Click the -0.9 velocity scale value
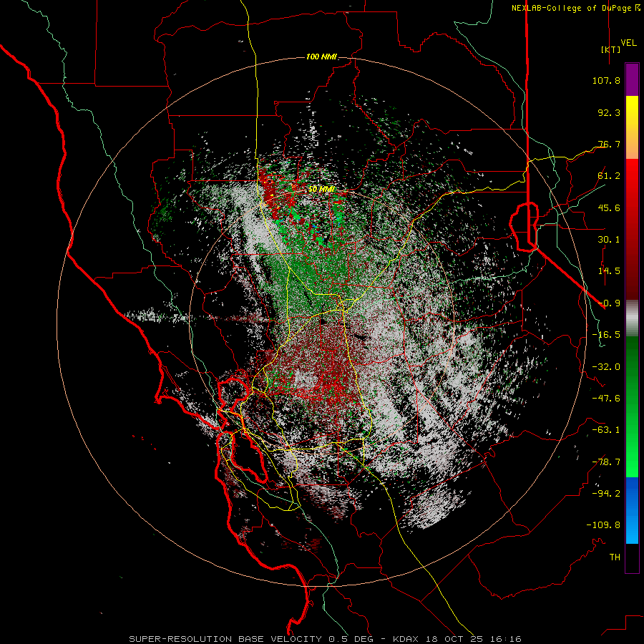 pyautogui.click(x=609, y=303)
